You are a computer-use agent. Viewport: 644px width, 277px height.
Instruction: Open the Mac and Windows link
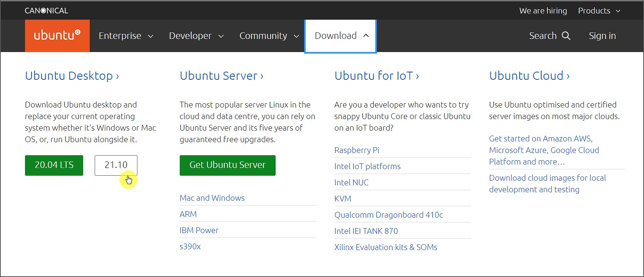pos(212,198)
